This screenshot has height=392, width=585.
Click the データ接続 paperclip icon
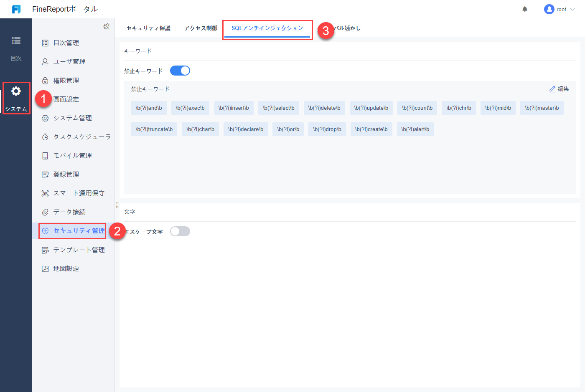point(45,212)
